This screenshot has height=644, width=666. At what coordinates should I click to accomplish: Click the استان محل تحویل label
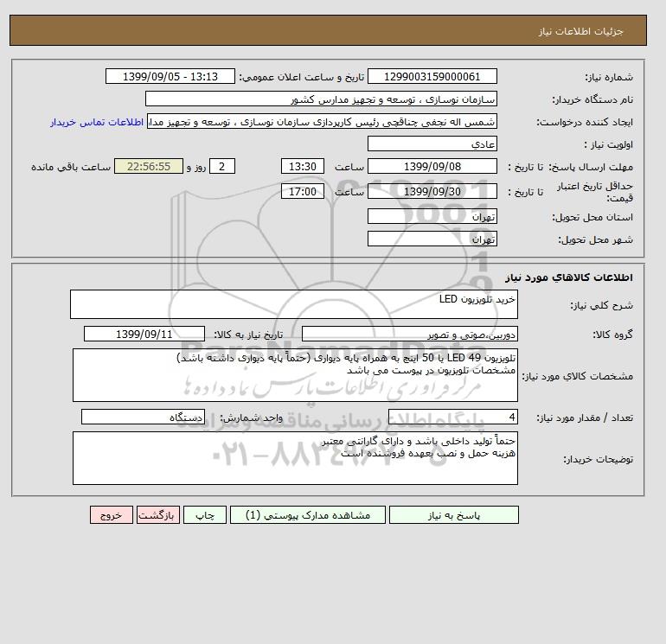click(592, 217)
